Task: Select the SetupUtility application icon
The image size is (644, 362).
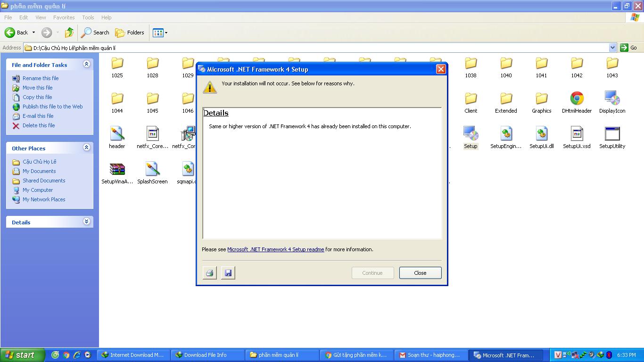Action: [x=612, y=134]
